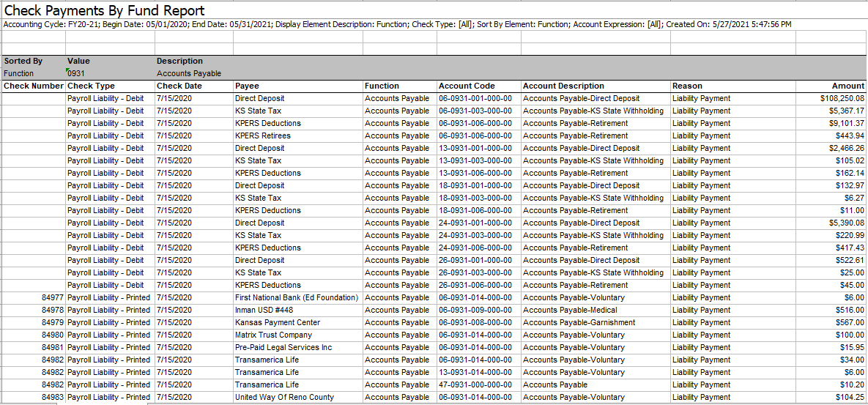Select the $6.27 amount cell
The width and height of the screenshot is (868, 405).
pos(831,198)
